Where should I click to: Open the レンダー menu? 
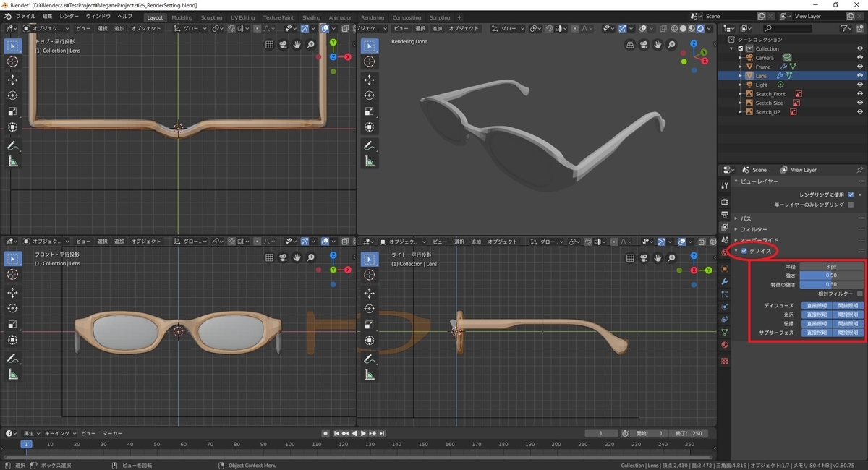point(69,17)
